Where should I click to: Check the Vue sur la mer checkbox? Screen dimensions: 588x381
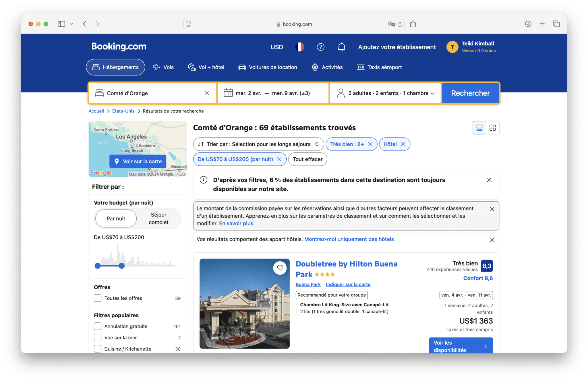tap(98, 337)
